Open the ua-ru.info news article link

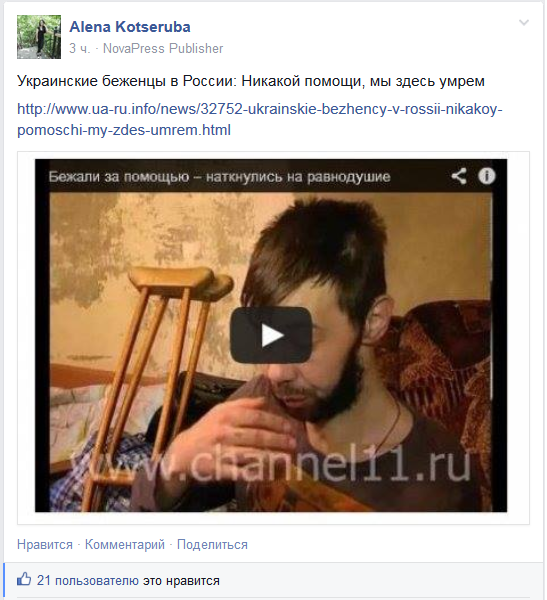click(x=260, y=119)
